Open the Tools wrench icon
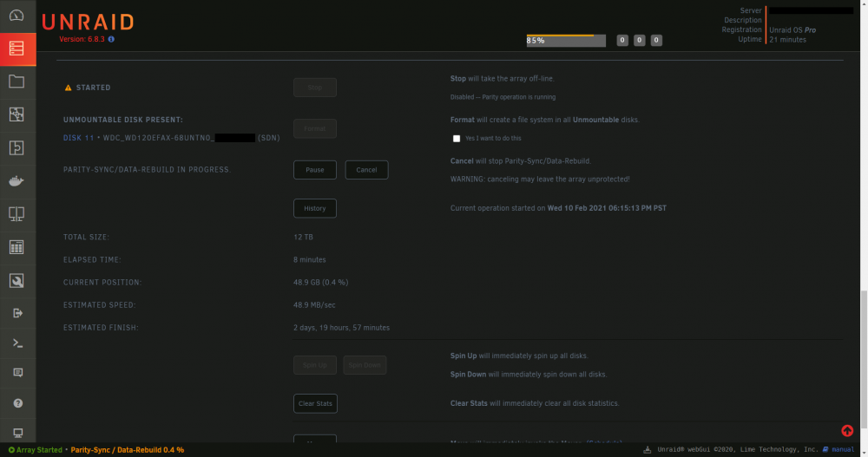This screenshot has width=868, height=457. click(16, 280)
